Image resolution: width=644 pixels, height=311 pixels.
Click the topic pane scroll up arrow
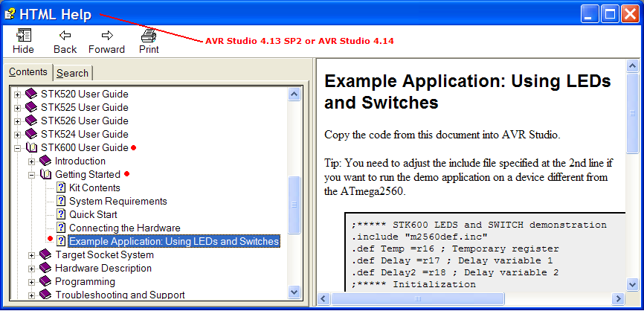coord(633,66)
